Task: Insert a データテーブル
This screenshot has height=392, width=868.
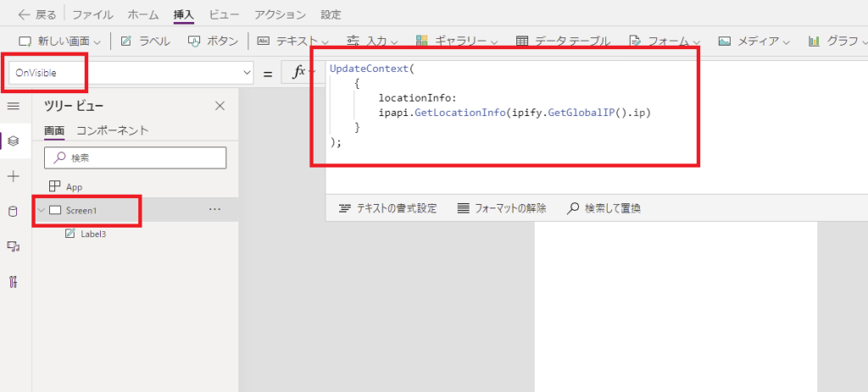Action: click(x=563, y=41)
